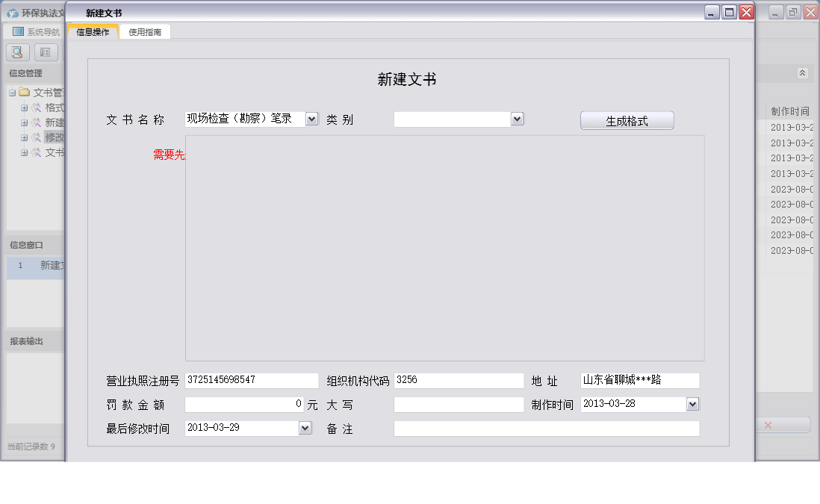The image size is (820, 504).
Task: Click into the 备注 input field
Action: tap(545, 428)
